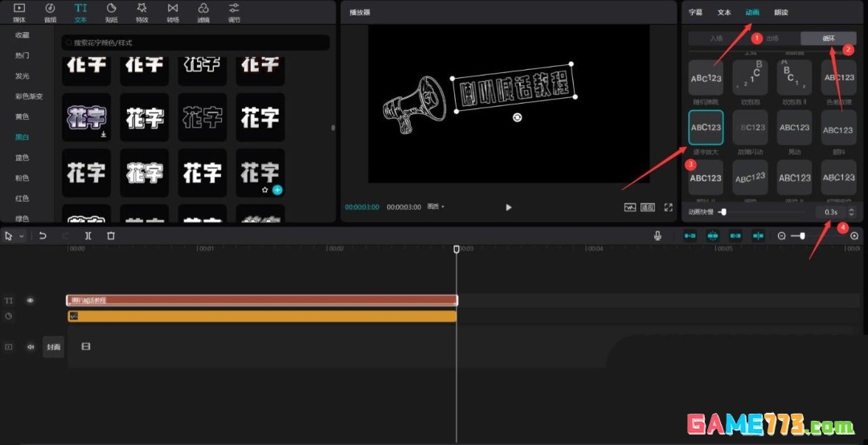Image resolution: width=868 pixels, height=445 pixels.
Task: Select the orange effect clip on timeline
Action: (262, 316)
